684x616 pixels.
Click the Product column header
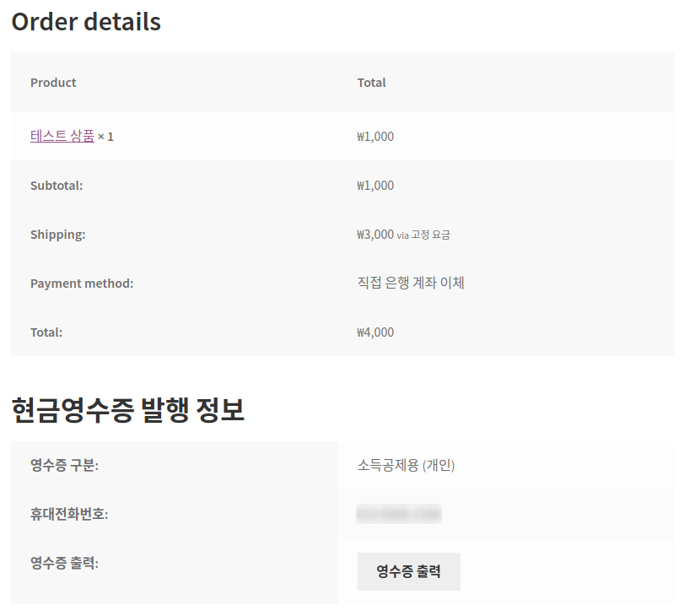point(53,83)
